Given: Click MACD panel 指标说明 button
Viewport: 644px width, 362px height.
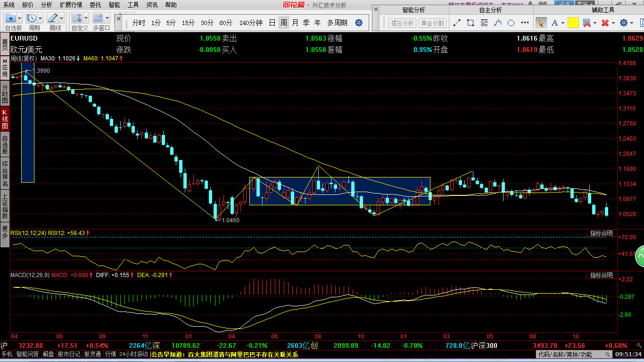Looking at the screenshot, I should pos(602,275).
